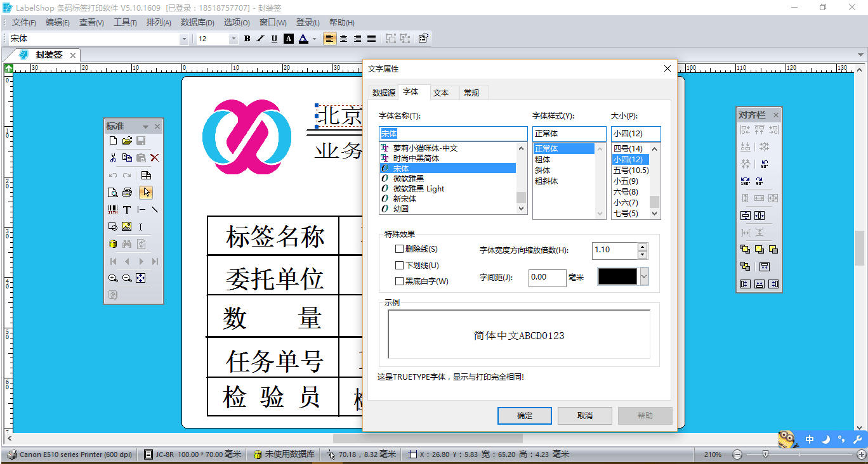Enable the 删除线(S) checkbox
The width and height of the screenshot is (868, 464).
(x=399, y=249)
